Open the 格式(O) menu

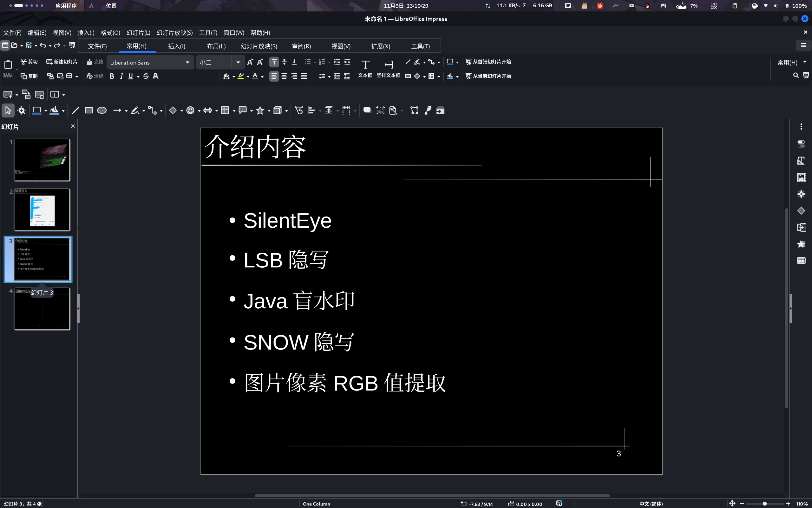[110, 33]
